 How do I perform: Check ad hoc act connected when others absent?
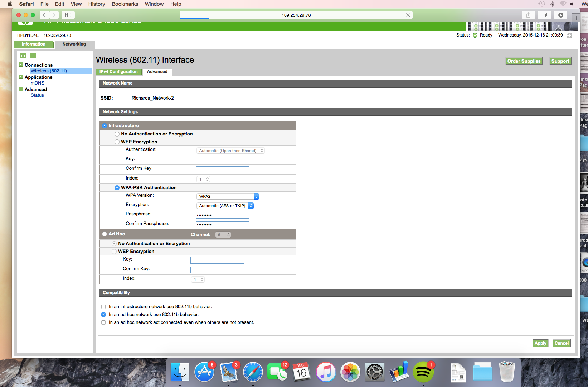(103, 322)
